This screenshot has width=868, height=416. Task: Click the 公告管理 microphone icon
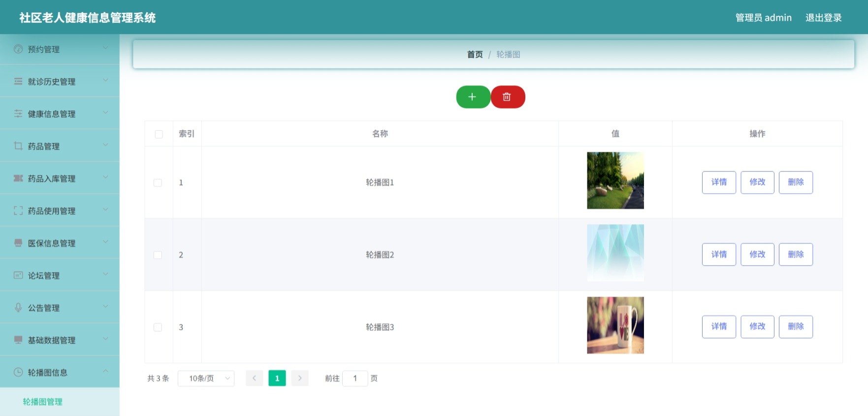pyautogui.click(x=18, y=307)
